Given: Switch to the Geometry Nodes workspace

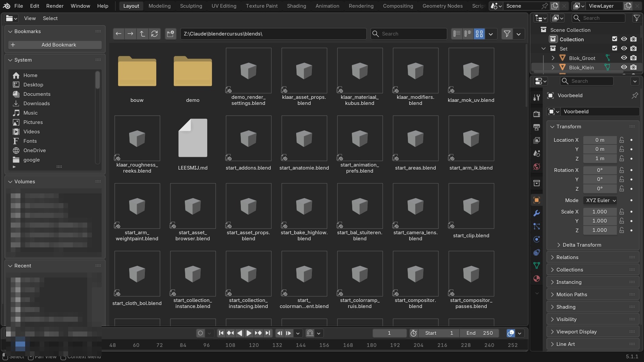Looking at the screenshot, I should pos(442,6).
